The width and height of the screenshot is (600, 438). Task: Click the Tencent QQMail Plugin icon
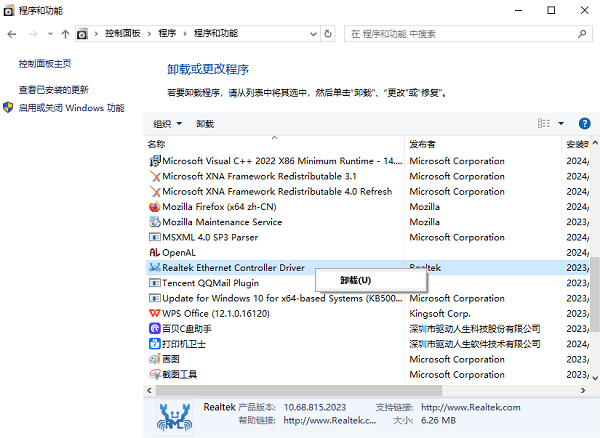pos(155,283)
